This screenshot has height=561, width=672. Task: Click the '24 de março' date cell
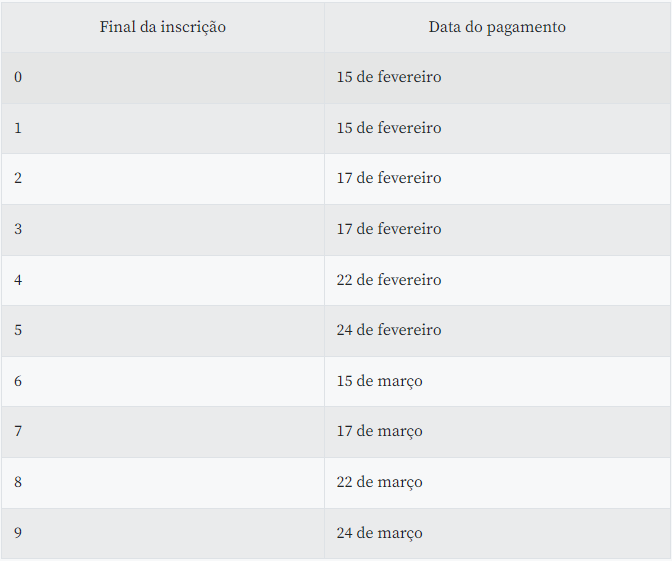pyautogui.click(x=498, y=533)
